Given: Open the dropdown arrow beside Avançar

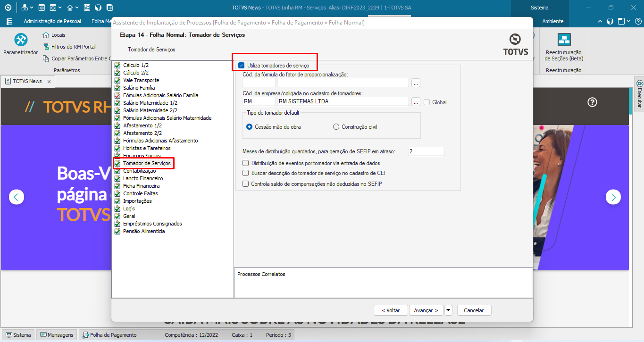Looking at the screenshot, I should click(x=448, y=310).
